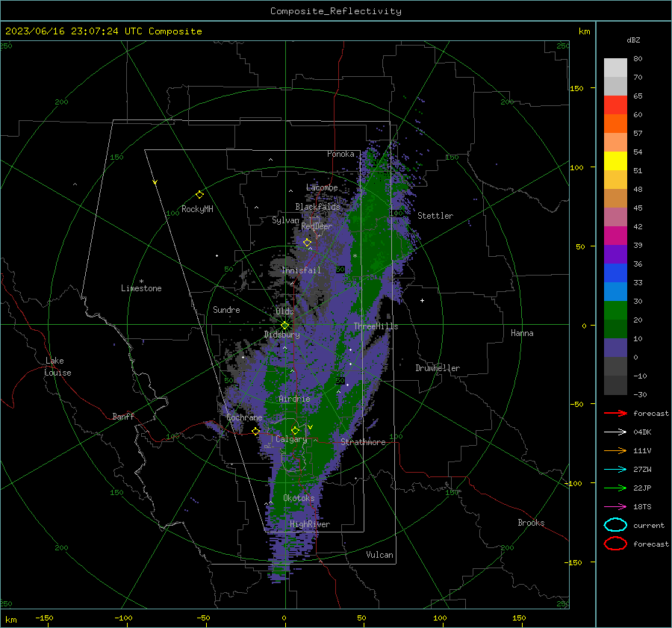Pick the blue 36 dBZ swatch
672x628 pixels.
(x=615, y=273)
